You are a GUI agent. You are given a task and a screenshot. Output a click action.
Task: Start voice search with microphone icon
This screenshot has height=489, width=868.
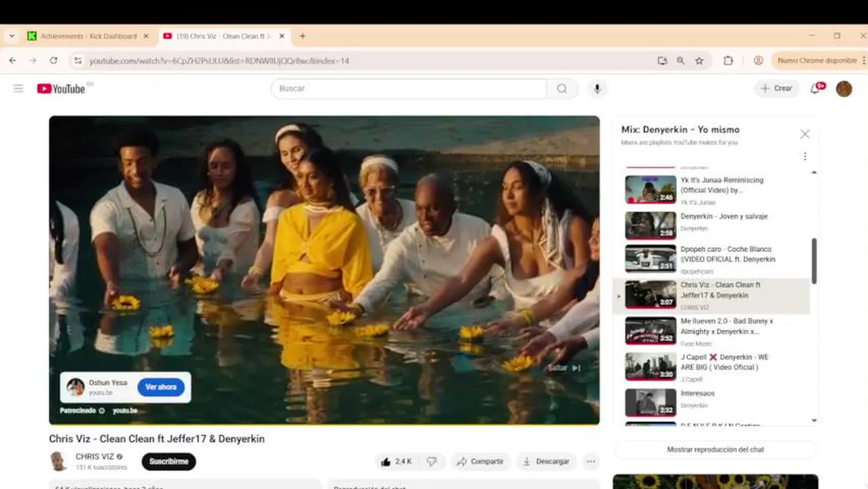[x=597, y=88]
